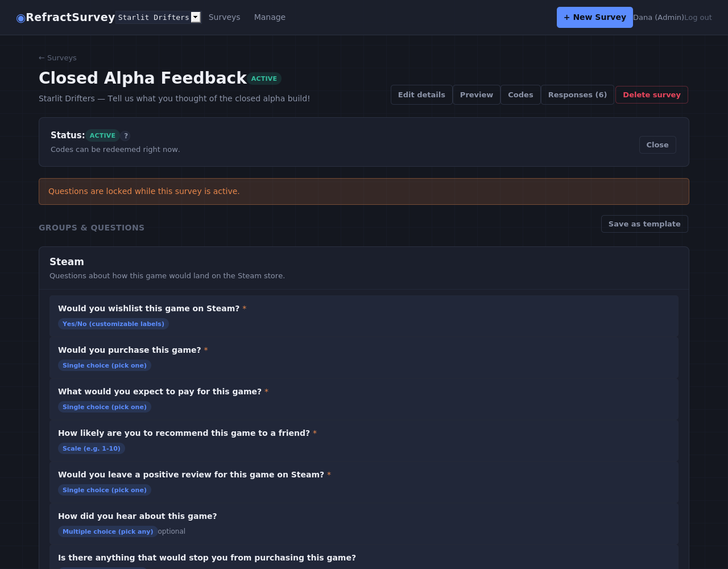This screenshot has height=569, width=728.
Task: Click the dropdown arrow beside Starlit Drifters
Action: (196, 17)
